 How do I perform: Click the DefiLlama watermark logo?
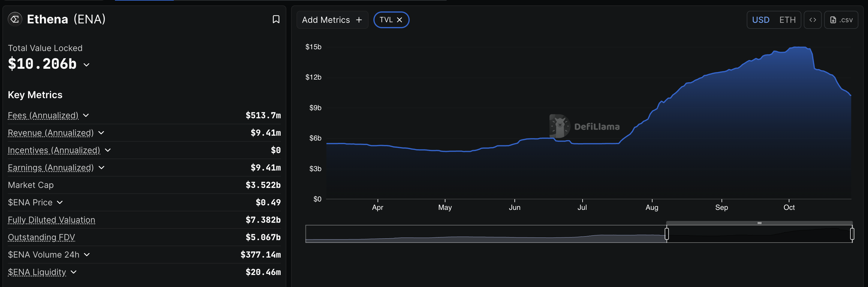click(559, 126)
